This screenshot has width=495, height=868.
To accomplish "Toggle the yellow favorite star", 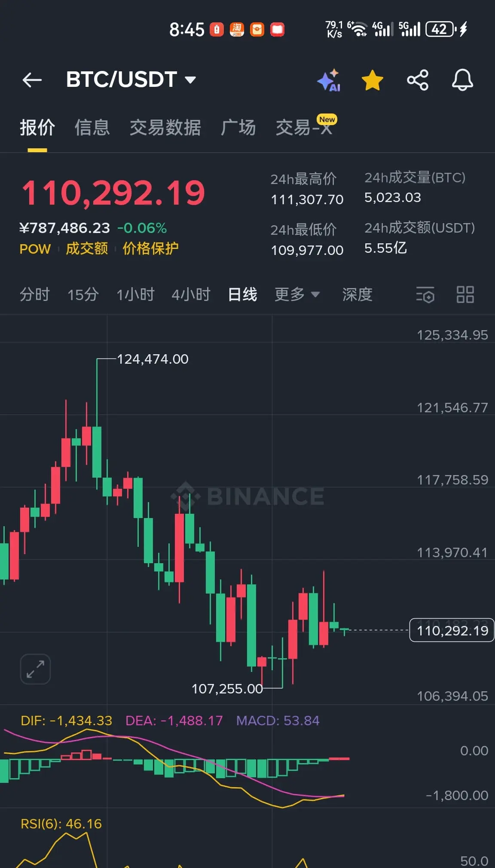I will point(372,80).
